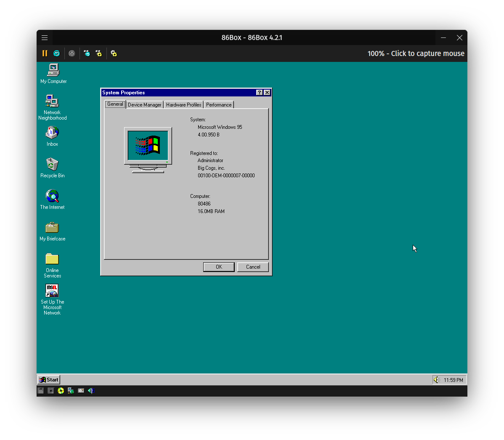The width and height of the screenshot is (504, 440).
Task: Select the My Computer desktop icon
Action: tap(53, 70)
